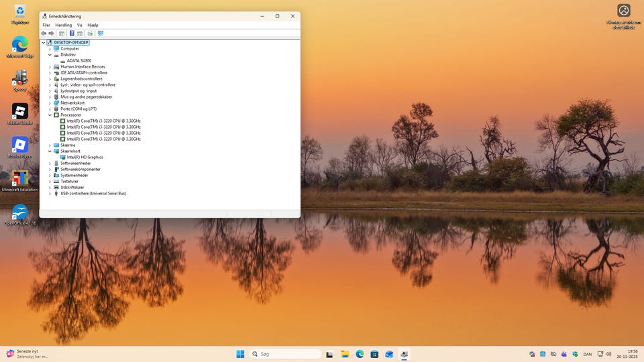Open Edge from the taskbar

coord(360,354)
